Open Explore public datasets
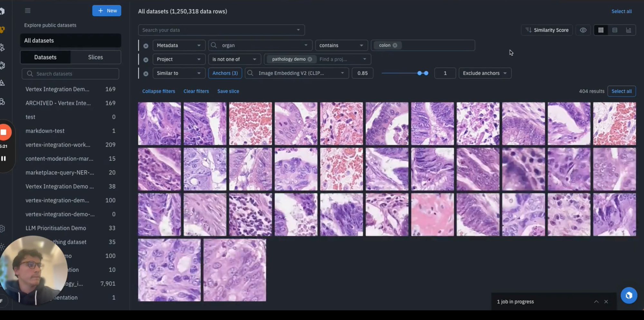The image size is (644, 320). pos(50,25)
